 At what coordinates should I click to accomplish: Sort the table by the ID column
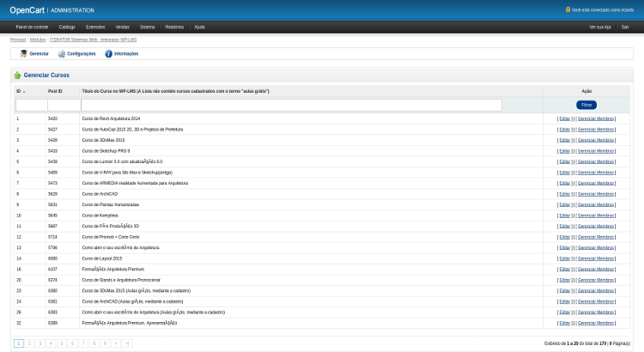point(21,91)
